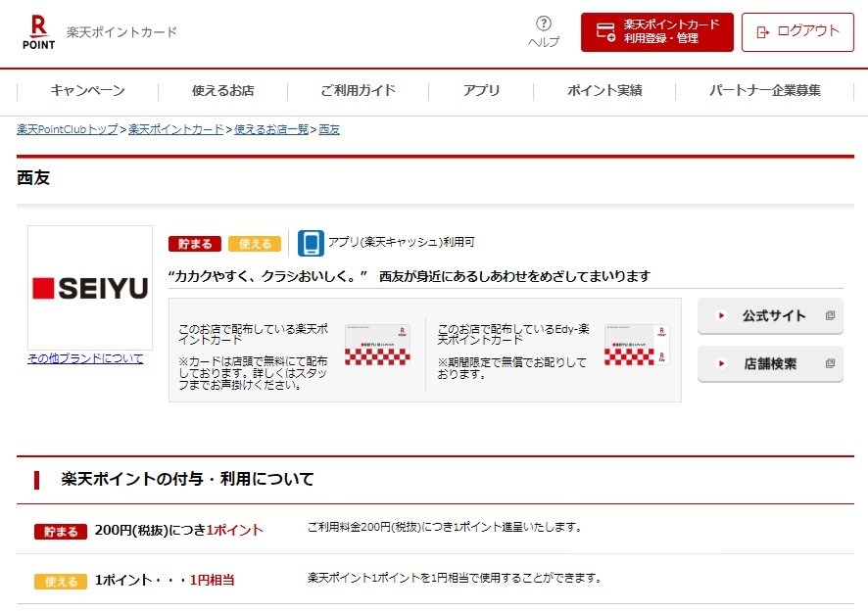Screen dimensions: 868x613
Task: Click the Edy-楽天ポイントカード card thumbnail
Action: tap(637, 345)
